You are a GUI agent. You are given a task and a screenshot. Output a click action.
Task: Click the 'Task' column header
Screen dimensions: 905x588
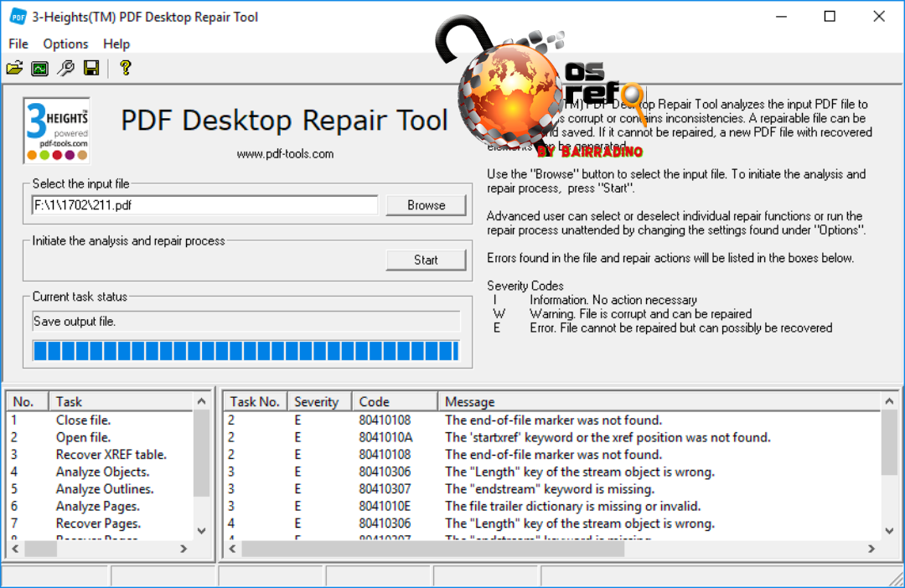pyautogui.click(x=122, y=401)
